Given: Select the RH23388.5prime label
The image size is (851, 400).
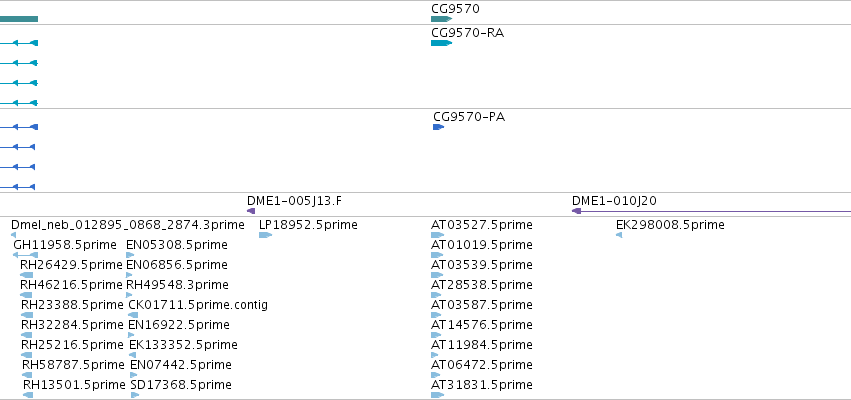Looking at the screenshot, I should [72, 305].
